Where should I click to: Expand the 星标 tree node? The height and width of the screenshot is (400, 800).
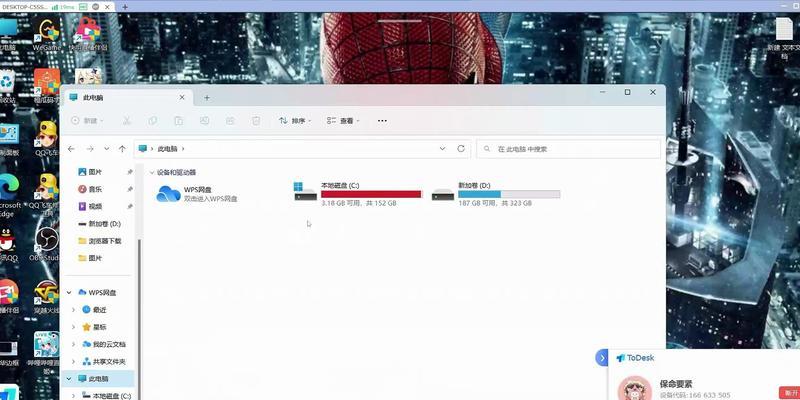tap(73, 327)
